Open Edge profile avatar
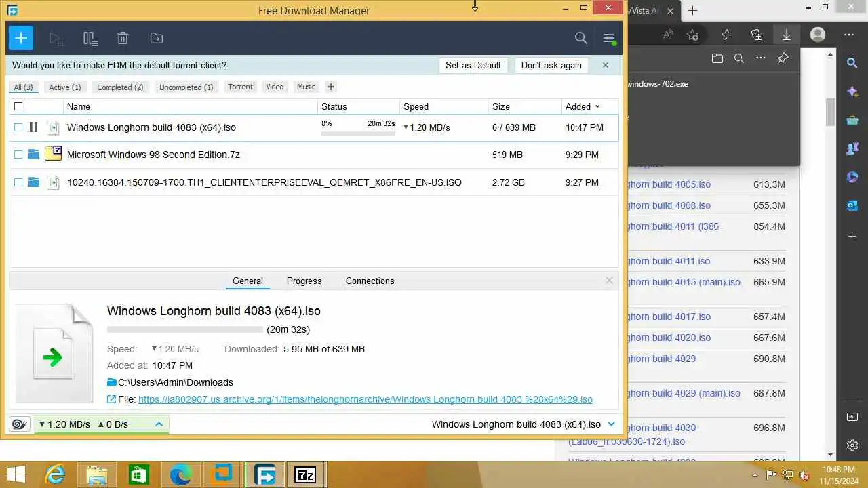This screenshot has width=868, height=488. (818, 35)
